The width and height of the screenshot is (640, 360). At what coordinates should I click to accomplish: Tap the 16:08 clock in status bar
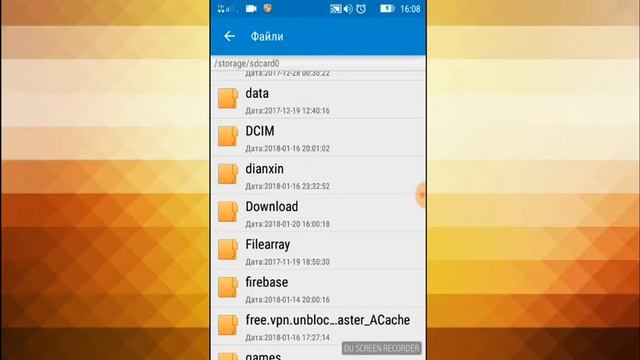click(410, 9)
